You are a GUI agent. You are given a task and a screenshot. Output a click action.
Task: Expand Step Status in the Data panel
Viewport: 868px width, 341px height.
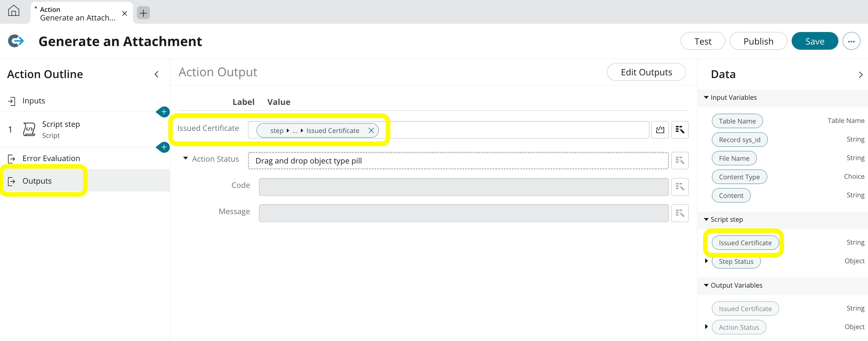(707, 261)
